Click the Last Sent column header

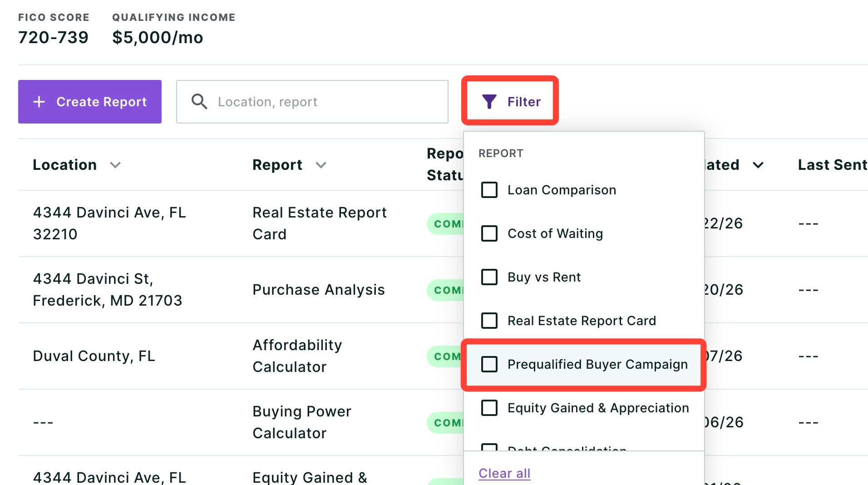833,165
